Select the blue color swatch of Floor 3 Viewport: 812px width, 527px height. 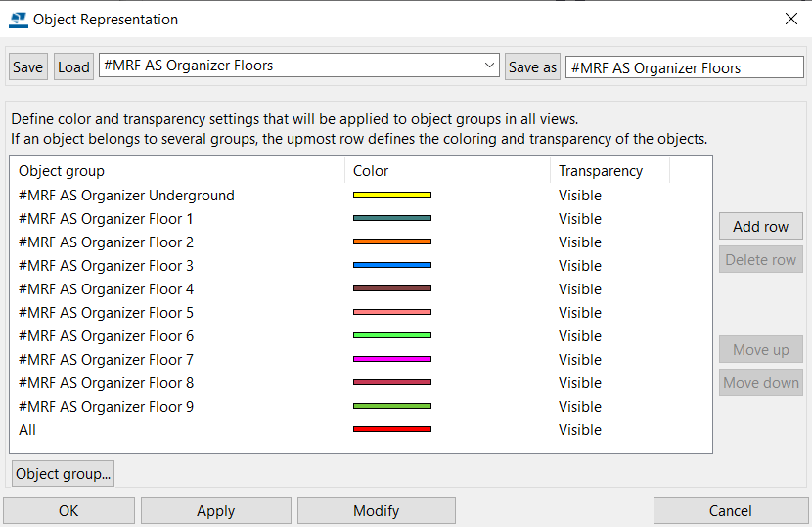click(392, 266)
